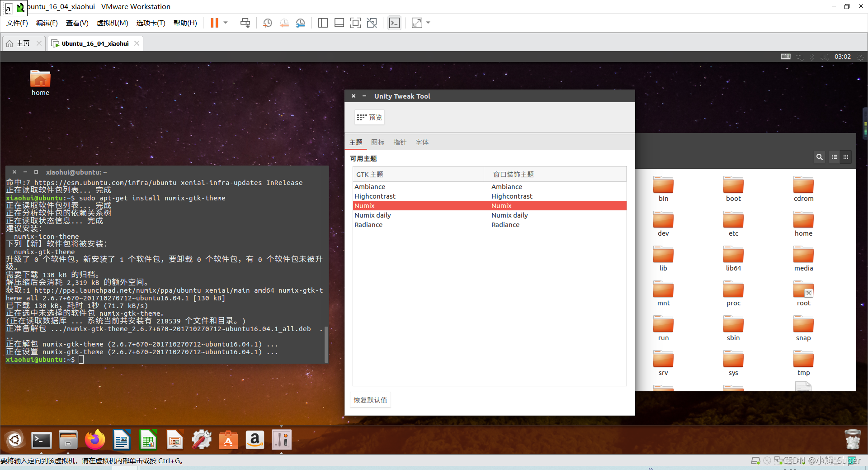This screenshot has width=868, height=470.
Task: Close the Ubuntu_16_04_xiaohui tab
Action: 137,43
